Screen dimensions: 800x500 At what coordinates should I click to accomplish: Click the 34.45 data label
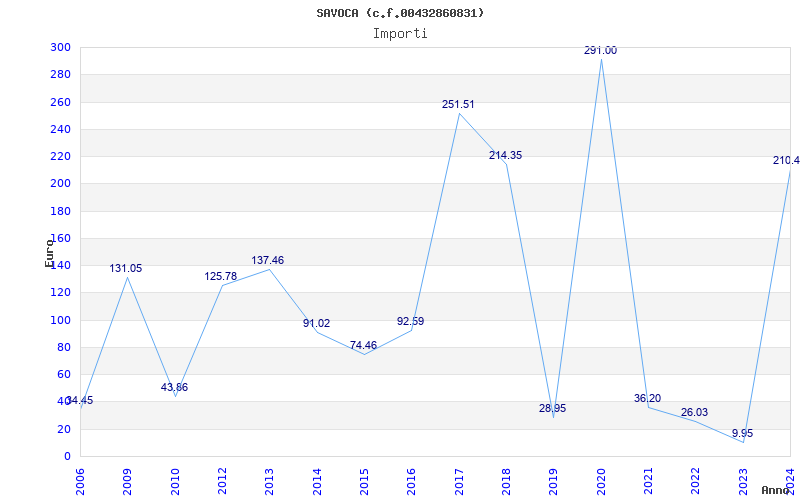click(x=80, y=401)
